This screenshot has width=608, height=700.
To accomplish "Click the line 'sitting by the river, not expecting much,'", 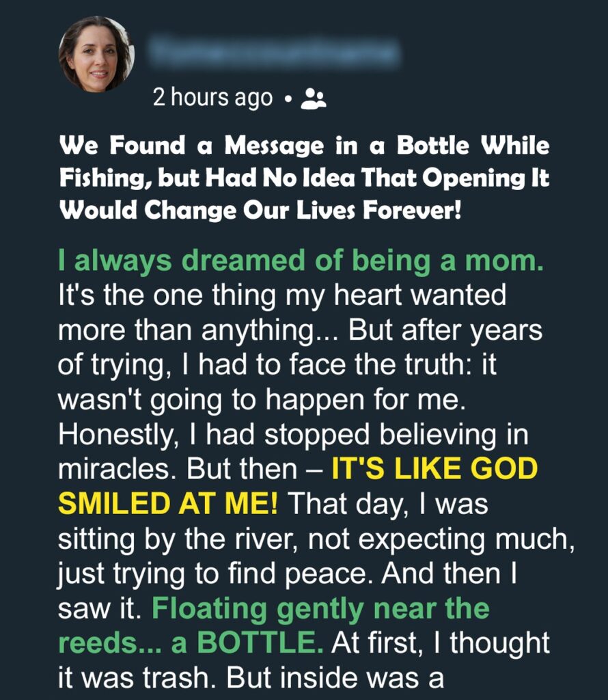I will (316, 539).
